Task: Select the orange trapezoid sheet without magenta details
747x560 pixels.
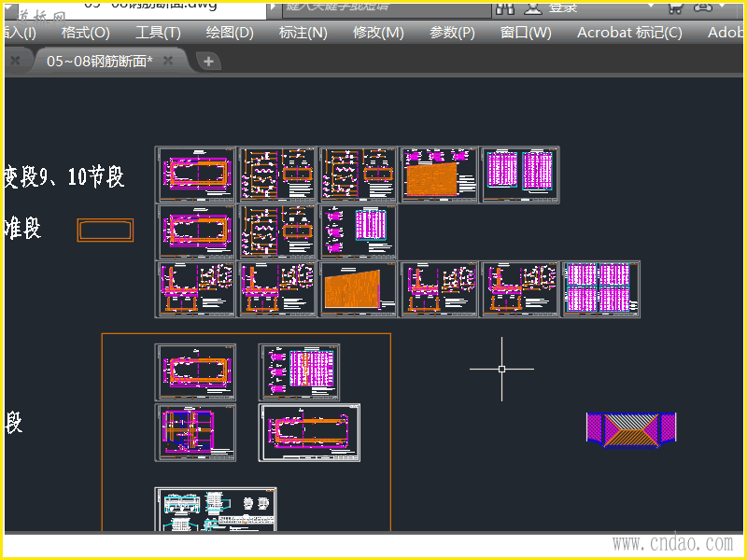Action: (358, 289)
